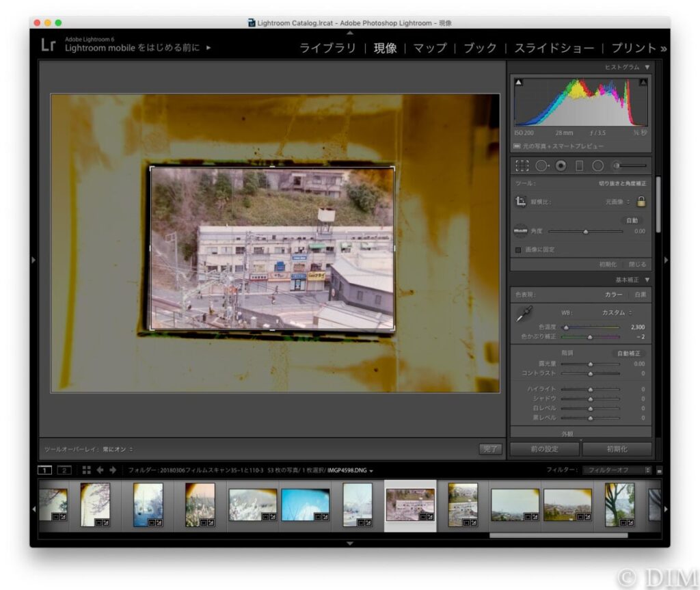Select the Graduated Filter tool

579,165
